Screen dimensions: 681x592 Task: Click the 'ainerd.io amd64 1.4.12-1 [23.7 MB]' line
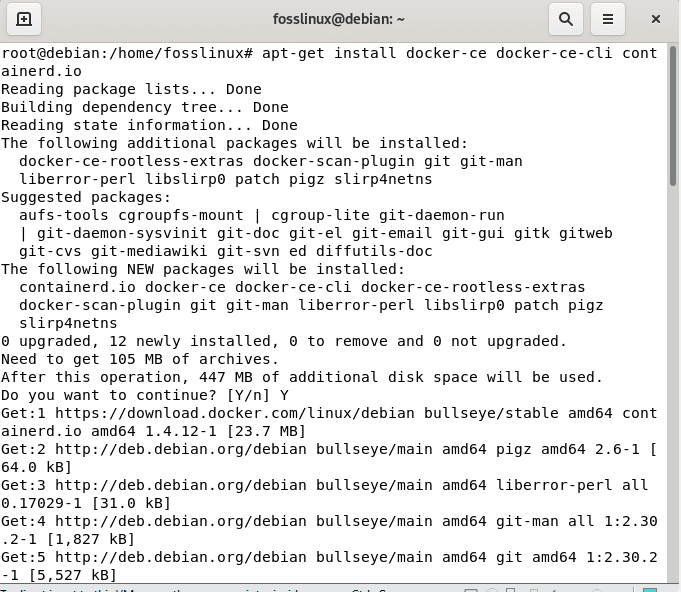click(154, 431)
